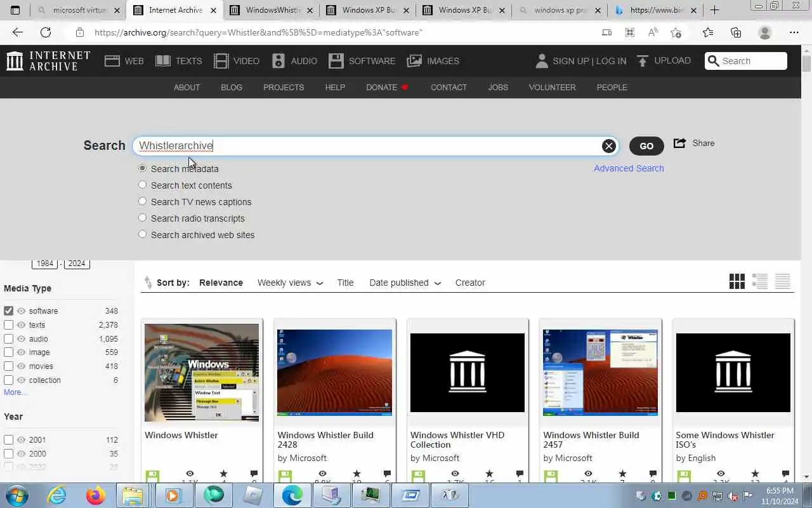The width and height of the screenshot is (812, 508).
Task: Launch Firefox from the taskbar
Action: click(96, 495)
